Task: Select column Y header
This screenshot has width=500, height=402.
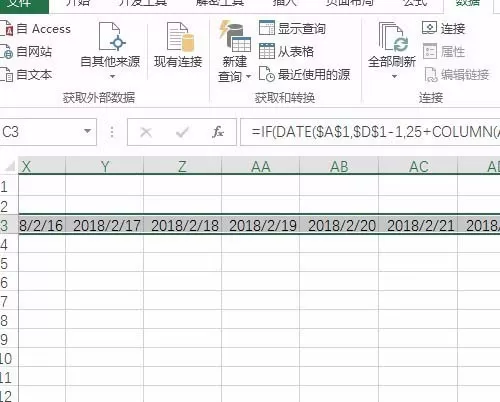Action: [x=105, y=166]
